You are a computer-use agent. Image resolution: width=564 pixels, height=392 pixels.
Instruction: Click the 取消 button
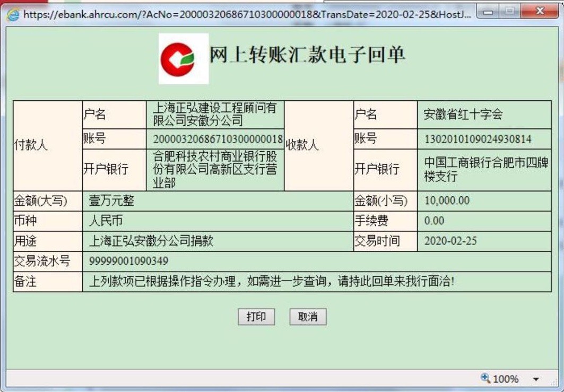[308, 317]
